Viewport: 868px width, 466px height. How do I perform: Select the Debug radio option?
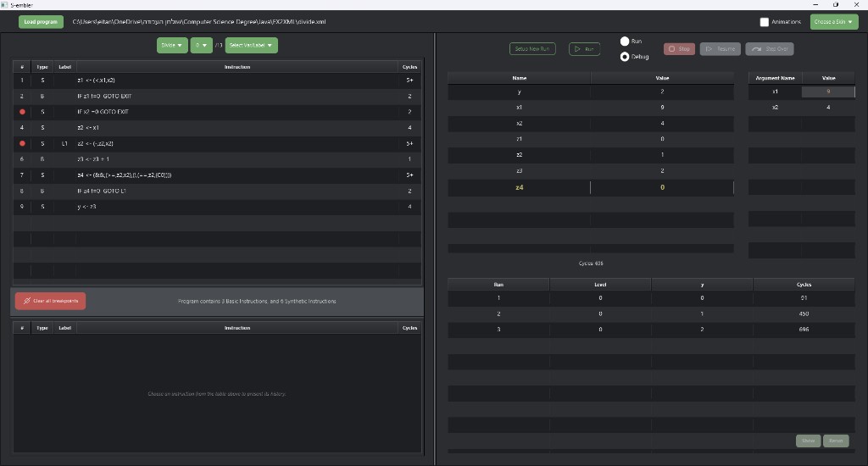[625, 57]
